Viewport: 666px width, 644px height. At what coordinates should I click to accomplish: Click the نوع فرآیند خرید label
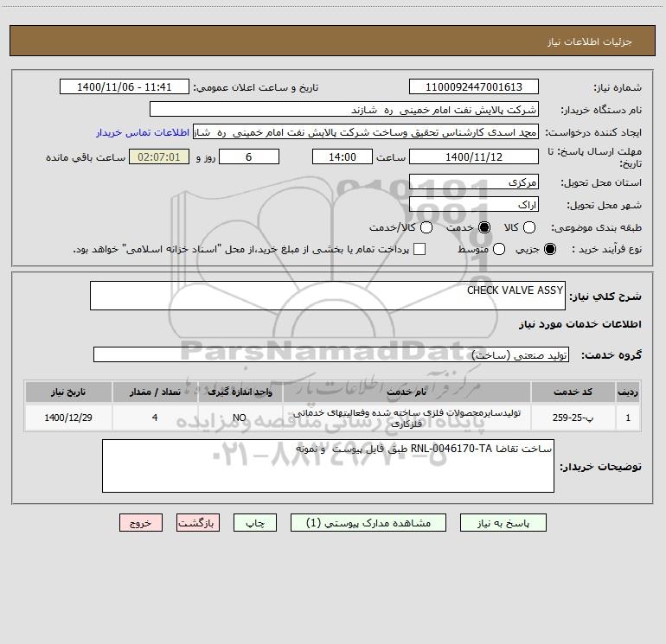point(607,249)
